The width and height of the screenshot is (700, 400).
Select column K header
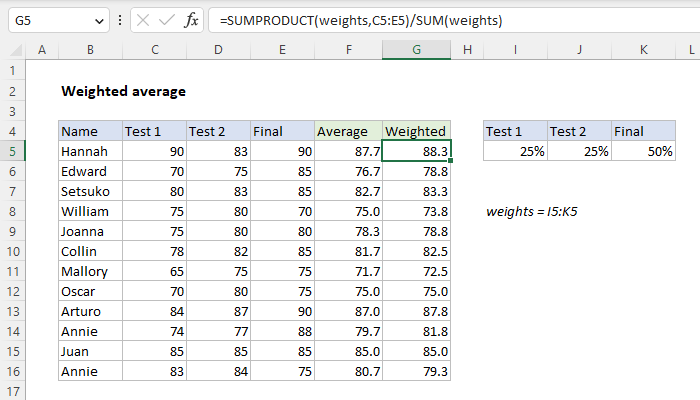(x=643, y=50)
